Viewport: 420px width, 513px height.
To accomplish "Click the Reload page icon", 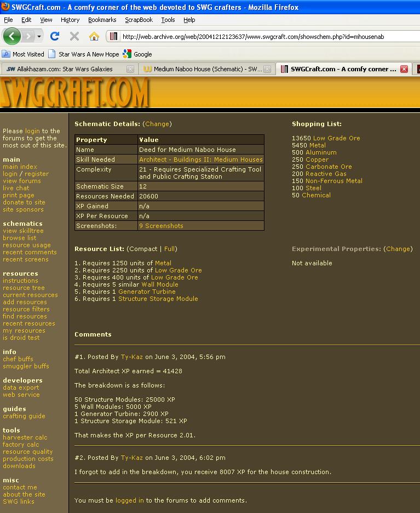I will [x=54, y=36].
